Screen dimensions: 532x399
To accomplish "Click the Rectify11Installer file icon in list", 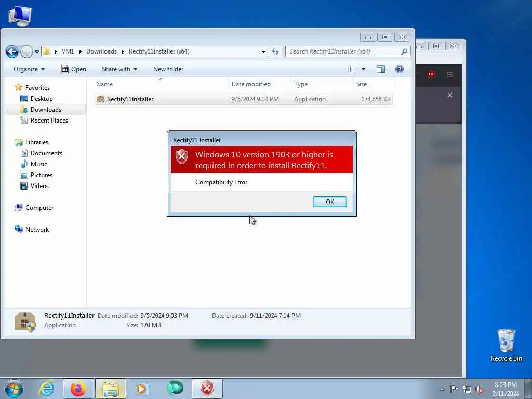I will pos(101,99).
